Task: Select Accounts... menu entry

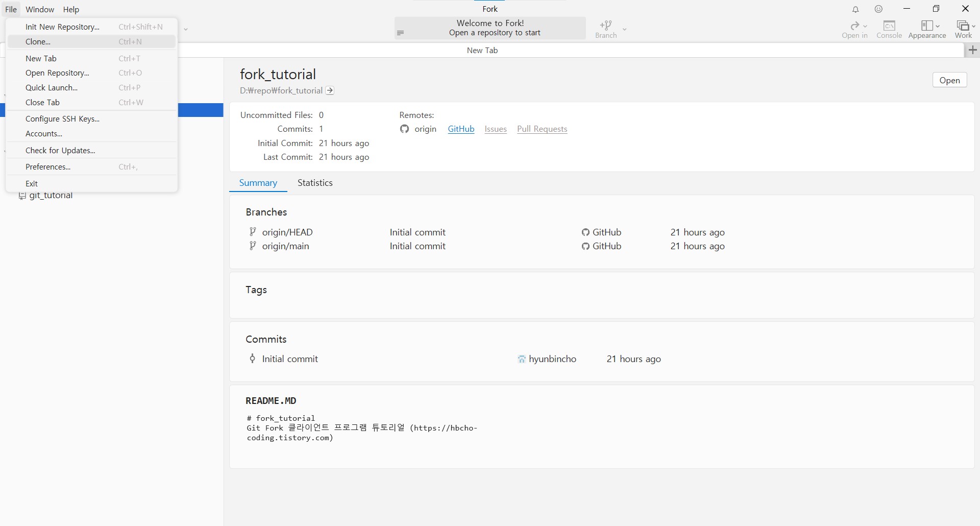Action: (92, 133)
